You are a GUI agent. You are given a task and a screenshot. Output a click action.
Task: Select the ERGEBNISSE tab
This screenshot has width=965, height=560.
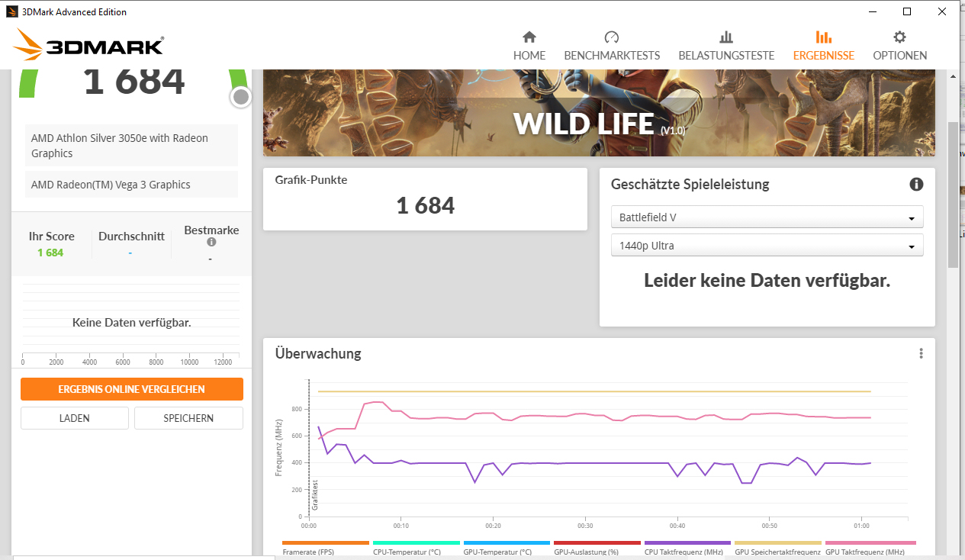coord(823,46)
